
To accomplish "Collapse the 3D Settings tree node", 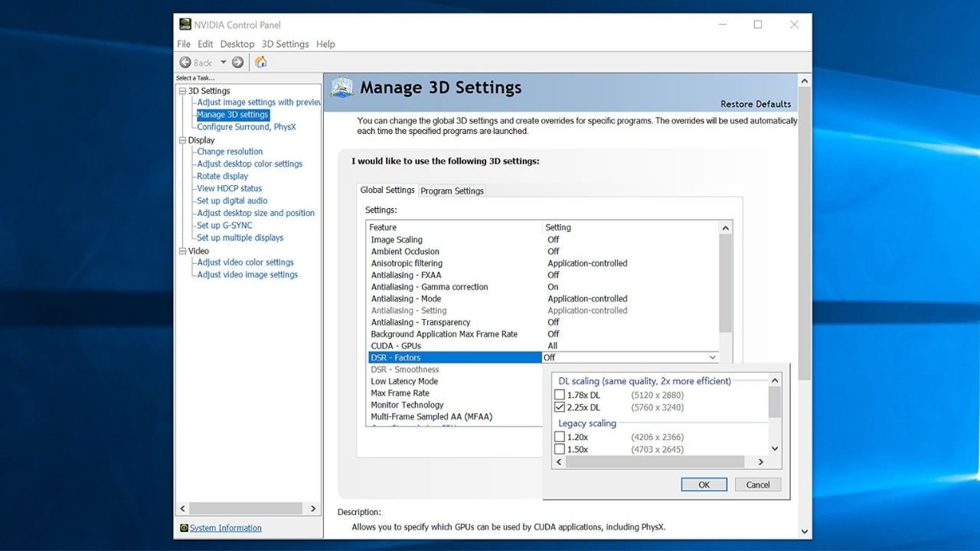I will (183, 91).
